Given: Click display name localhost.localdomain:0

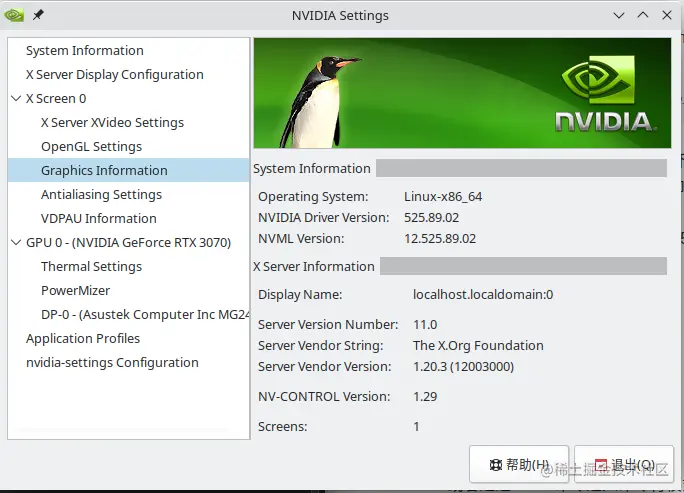Looking at the screenshot, I should click(483, 294).
